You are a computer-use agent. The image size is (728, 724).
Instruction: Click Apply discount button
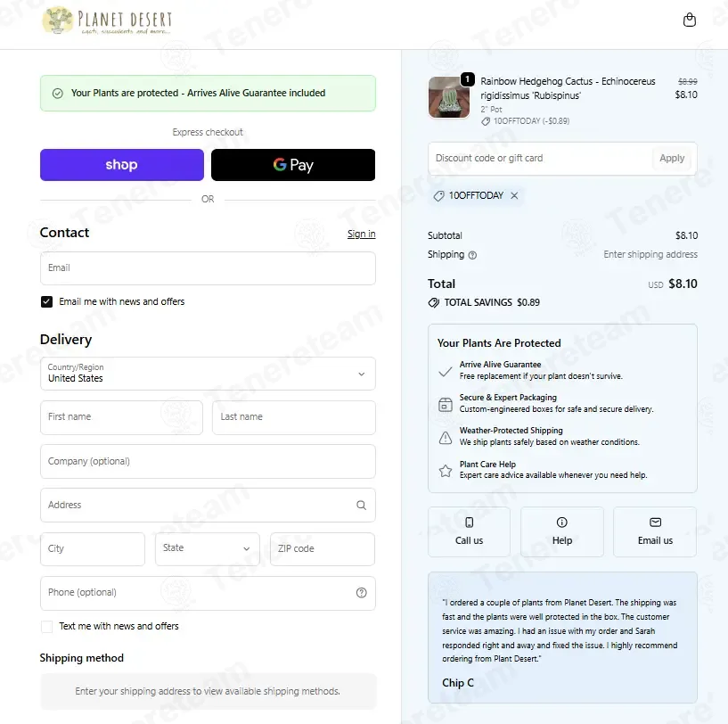point(672,159)
